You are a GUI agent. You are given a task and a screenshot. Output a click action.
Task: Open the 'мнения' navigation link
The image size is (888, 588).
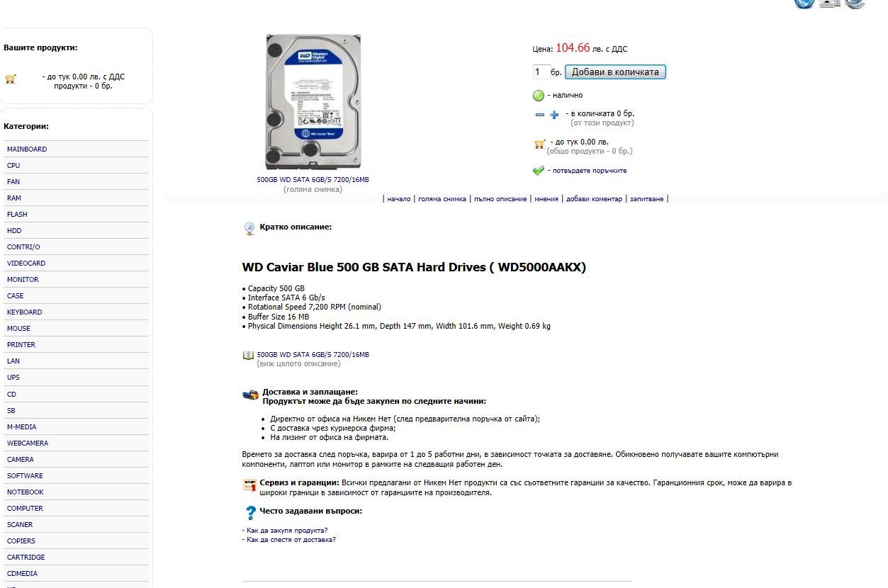(x=546, y=199)
